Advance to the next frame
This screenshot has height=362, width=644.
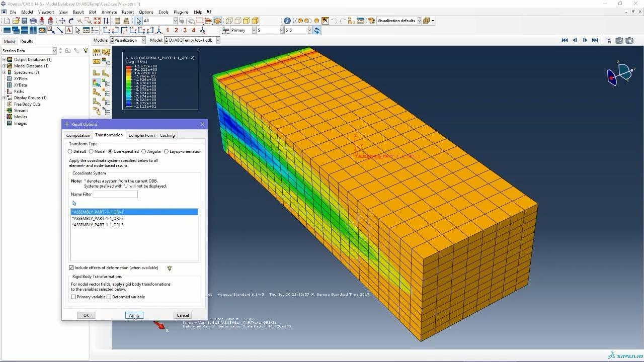tap(585, 40)
